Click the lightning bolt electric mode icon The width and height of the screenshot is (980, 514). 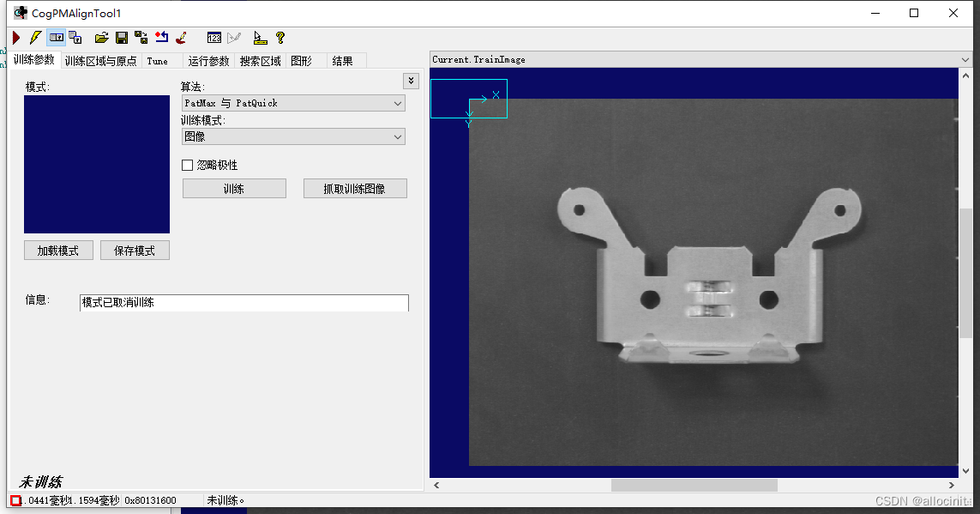click(35, 38)
